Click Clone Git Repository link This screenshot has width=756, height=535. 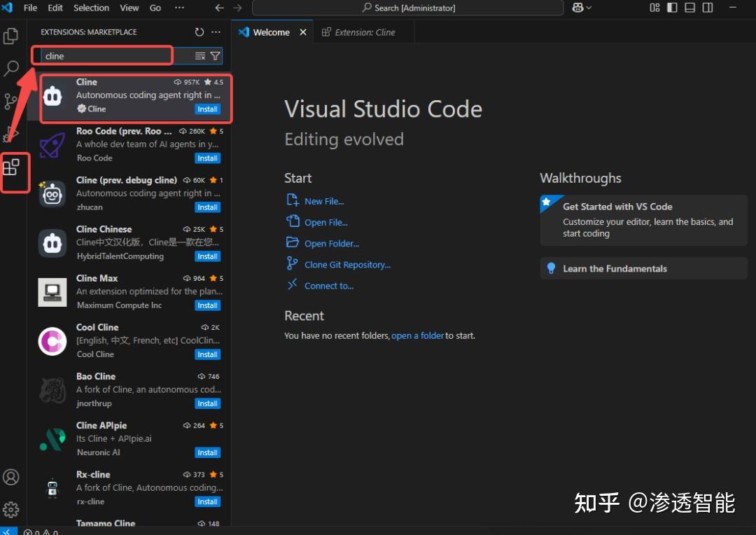tap(347, 265)
